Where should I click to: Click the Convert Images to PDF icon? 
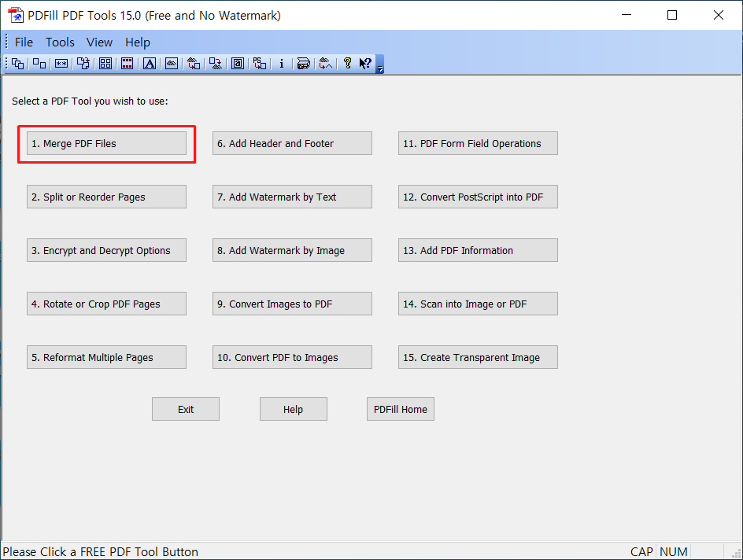tap(194, 64)
